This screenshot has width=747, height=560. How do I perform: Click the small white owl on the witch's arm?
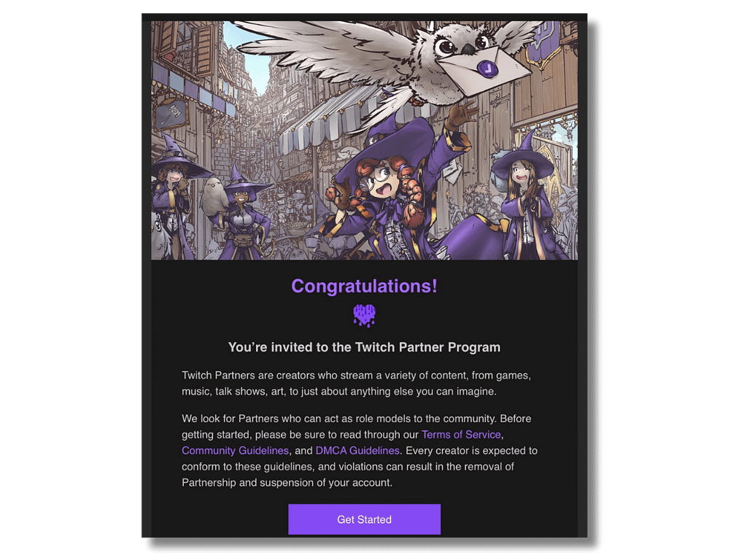tap(214, 194)
